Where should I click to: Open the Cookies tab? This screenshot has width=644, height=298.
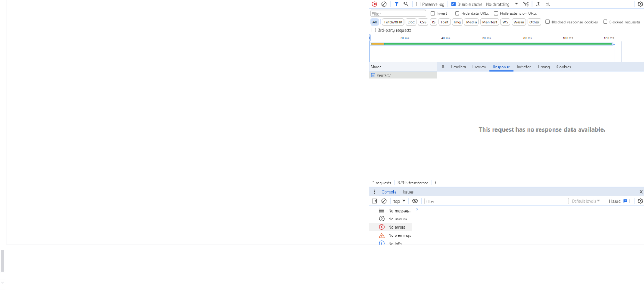pos(564,67)
